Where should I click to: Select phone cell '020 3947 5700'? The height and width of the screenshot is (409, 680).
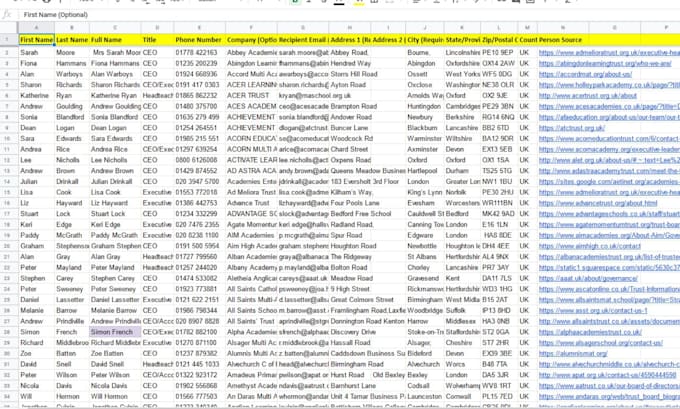199,182
